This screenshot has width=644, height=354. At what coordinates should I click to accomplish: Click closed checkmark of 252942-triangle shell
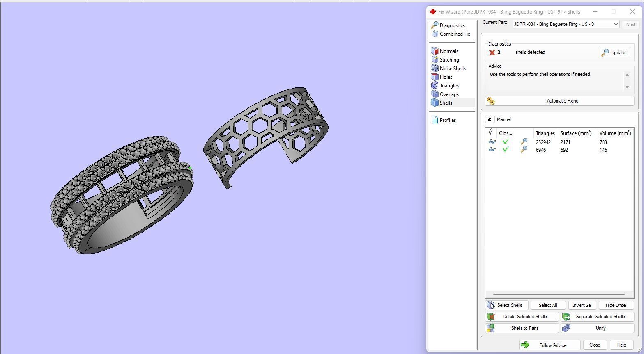point(506,142)
